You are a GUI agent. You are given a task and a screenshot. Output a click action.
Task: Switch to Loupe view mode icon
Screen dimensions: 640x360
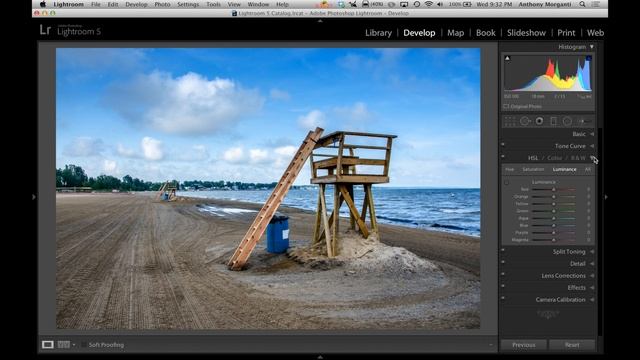click(48, 344)
